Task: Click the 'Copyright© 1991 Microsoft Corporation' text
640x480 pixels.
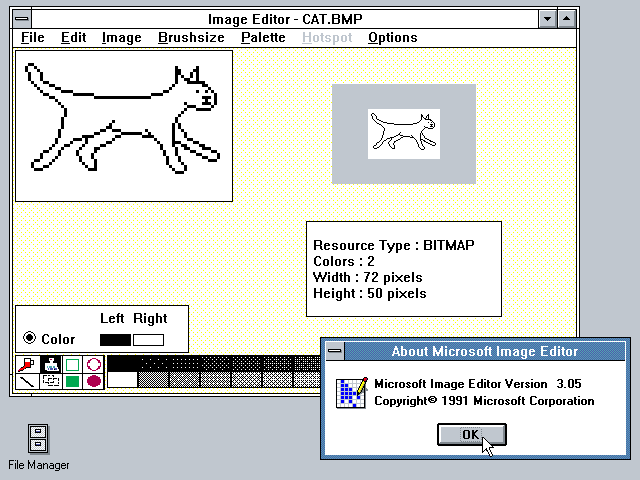Action: pos(484,401)
